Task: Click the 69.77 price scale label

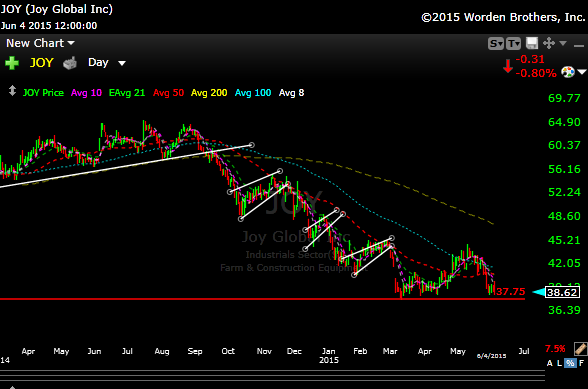Action: [x=564, y=98]
